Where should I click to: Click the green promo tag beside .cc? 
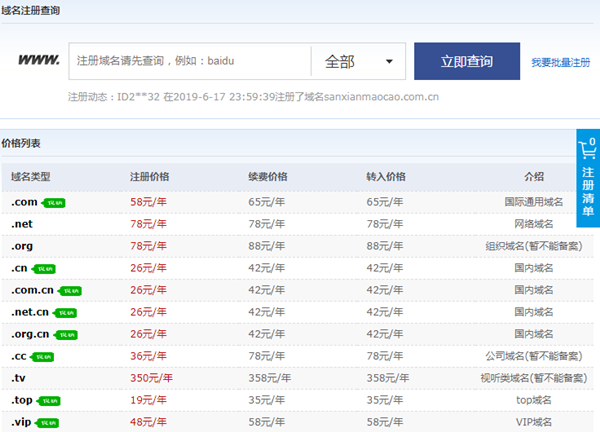click(42, 357)
